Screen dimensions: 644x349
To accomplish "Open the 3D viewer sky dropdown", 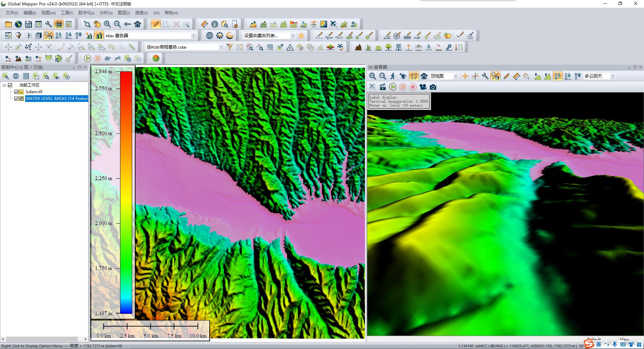I will point(612,76).
